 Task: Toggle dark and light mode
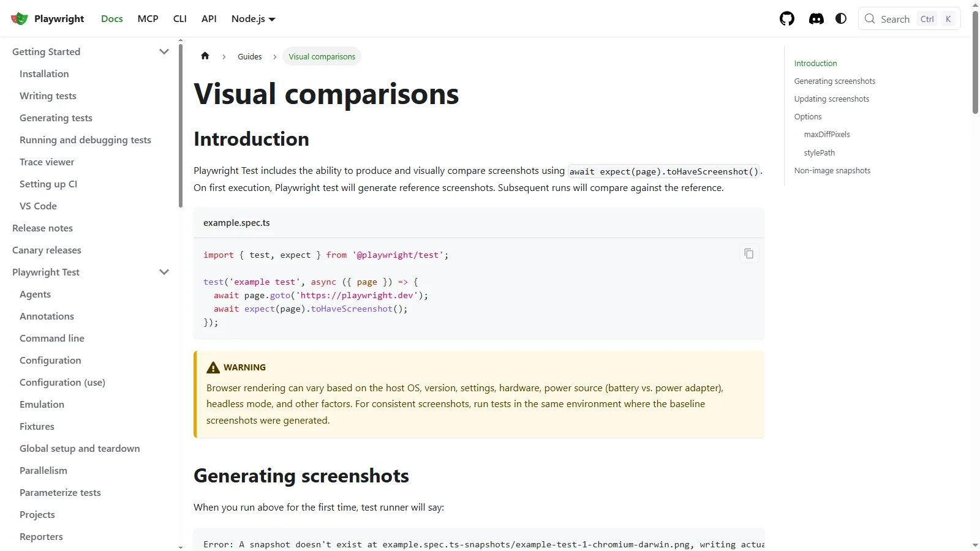click(x=841, y=19)
